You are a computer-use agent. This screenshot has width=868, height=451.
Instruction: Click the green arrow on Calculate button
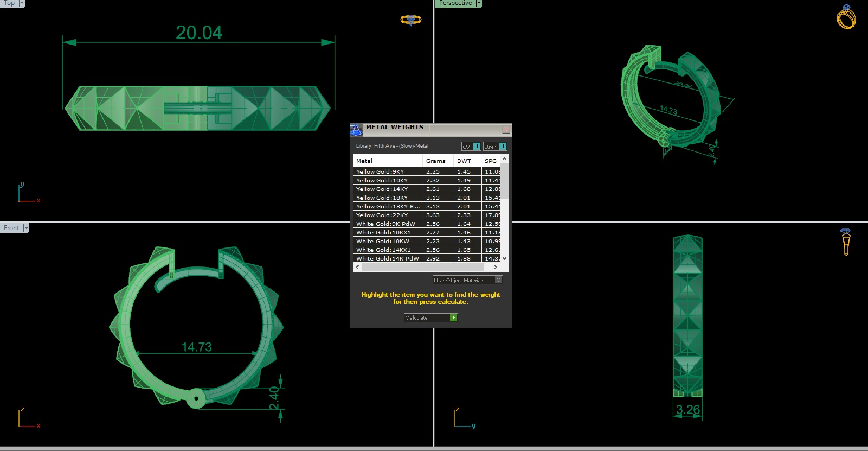[x=454, y=318]
